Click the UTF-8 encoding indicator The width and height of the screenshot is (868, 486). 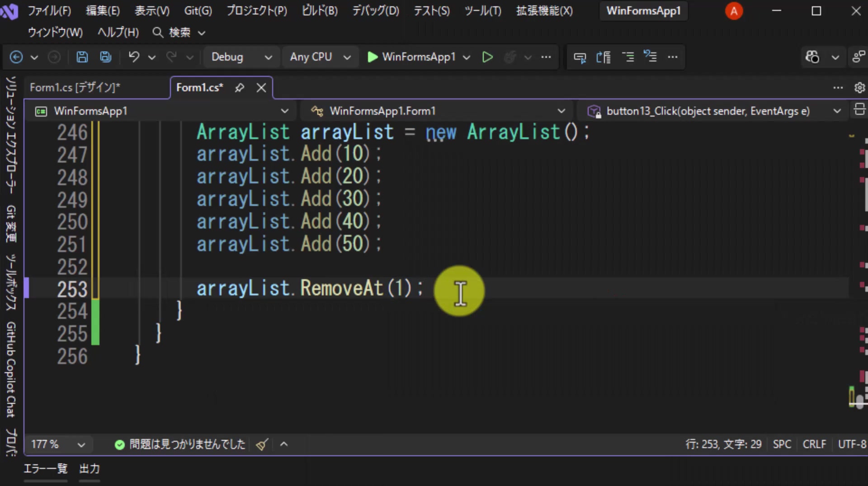852,444
